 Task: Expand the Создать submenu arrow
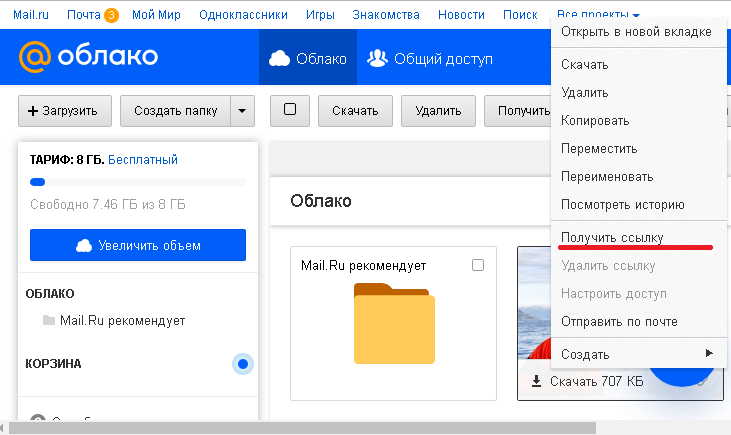pos(709,353)
